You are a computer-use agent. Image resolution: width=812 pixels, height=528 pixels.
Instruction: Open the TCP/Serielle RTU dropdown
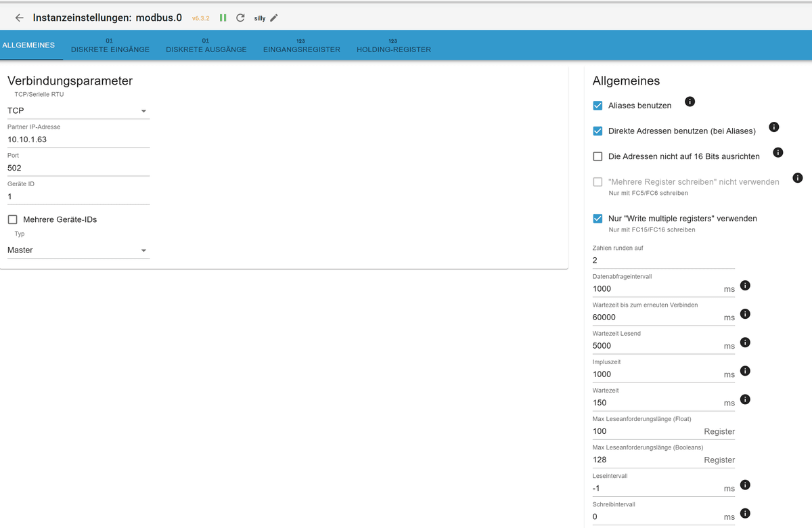[x=78, y=110]
